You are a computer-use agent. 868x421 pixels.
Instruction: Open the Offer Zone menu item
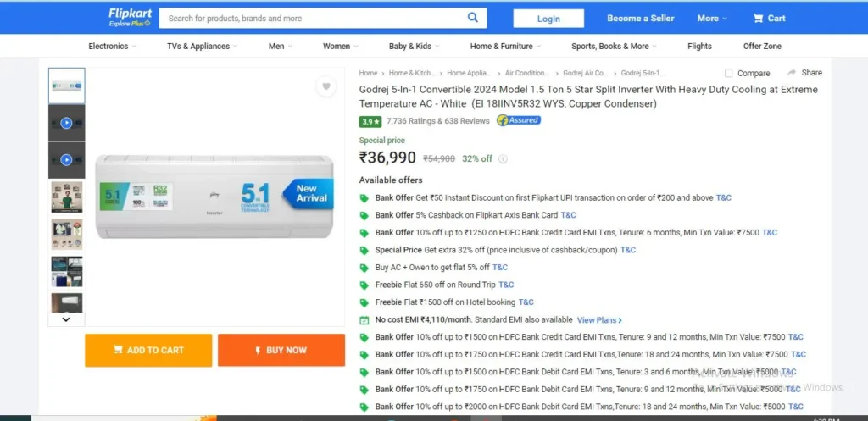point(762,47)
